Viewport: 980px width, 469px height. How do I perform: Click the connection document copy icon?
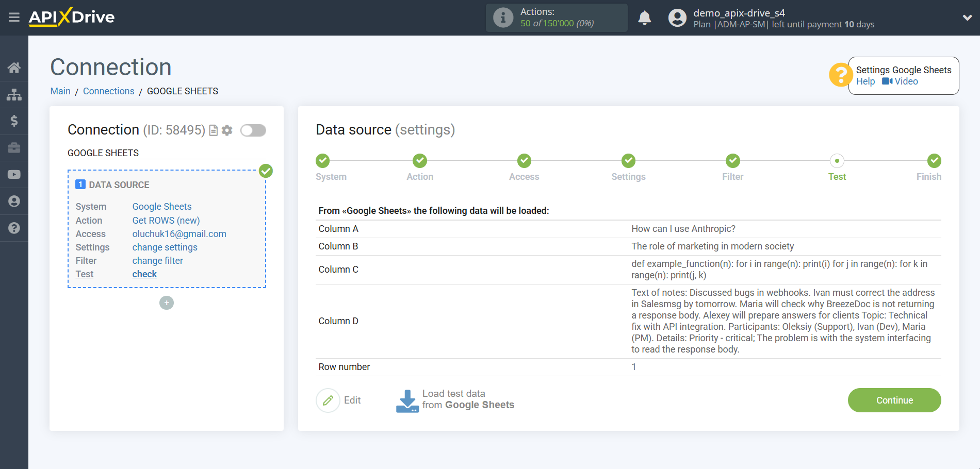pyautogui.click(x=213, y=130)
